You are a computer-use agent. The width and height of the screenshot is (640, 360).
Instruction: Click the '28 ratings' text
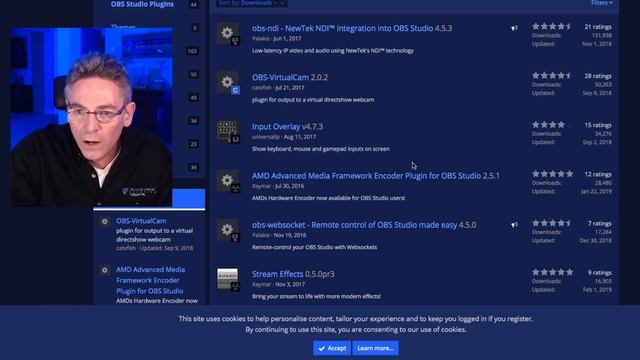(598, 76)
